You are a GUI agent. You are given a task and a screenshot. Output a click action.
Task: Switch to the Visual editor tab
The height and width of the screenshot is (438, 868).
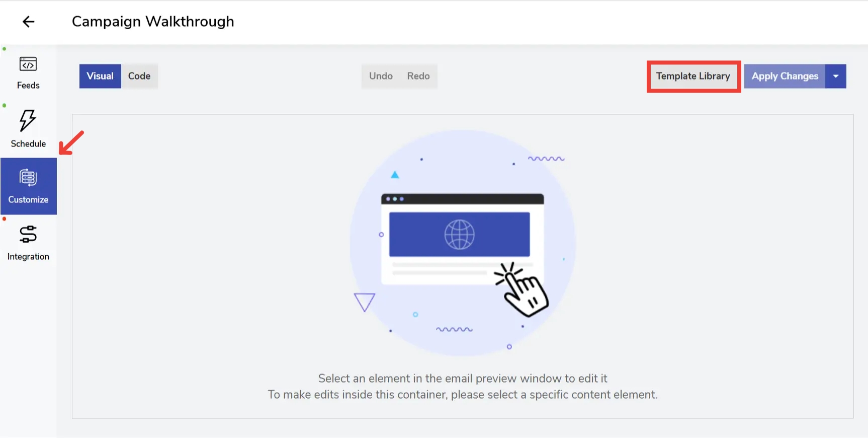coord(100,76)
